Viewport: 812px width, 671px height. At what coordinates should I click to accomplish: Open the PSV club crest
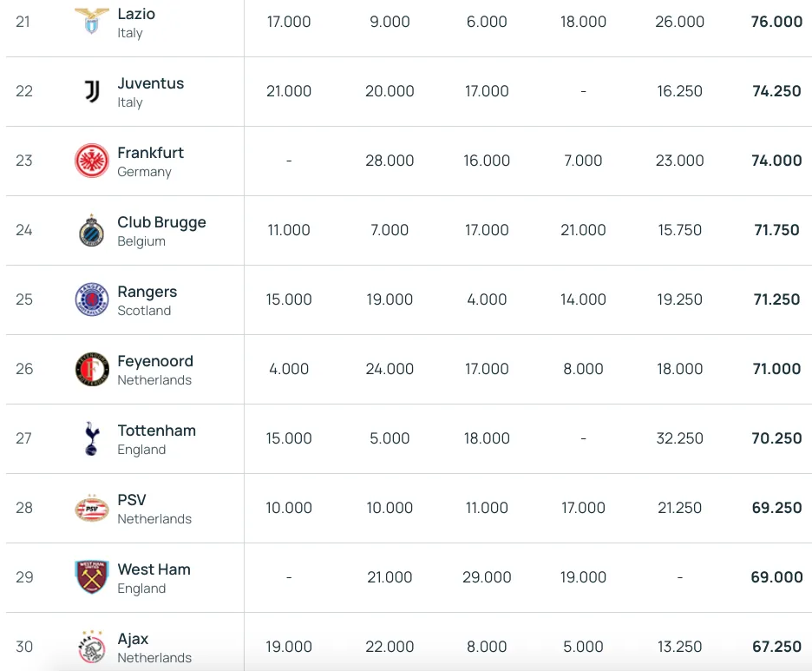(92, 508)
